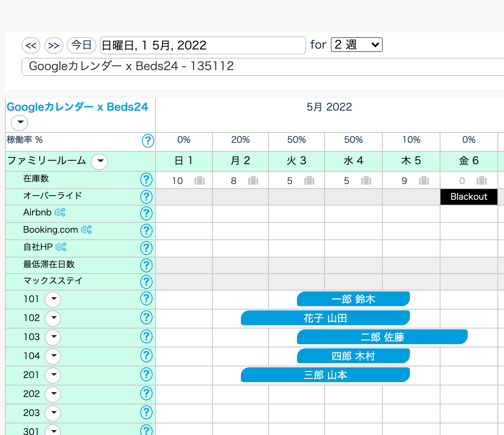Expand dropdown under Googleカレンダー x Beds24 title
Image resolution: width=504 pixels, height=435 pixels.
coord(19,123)
